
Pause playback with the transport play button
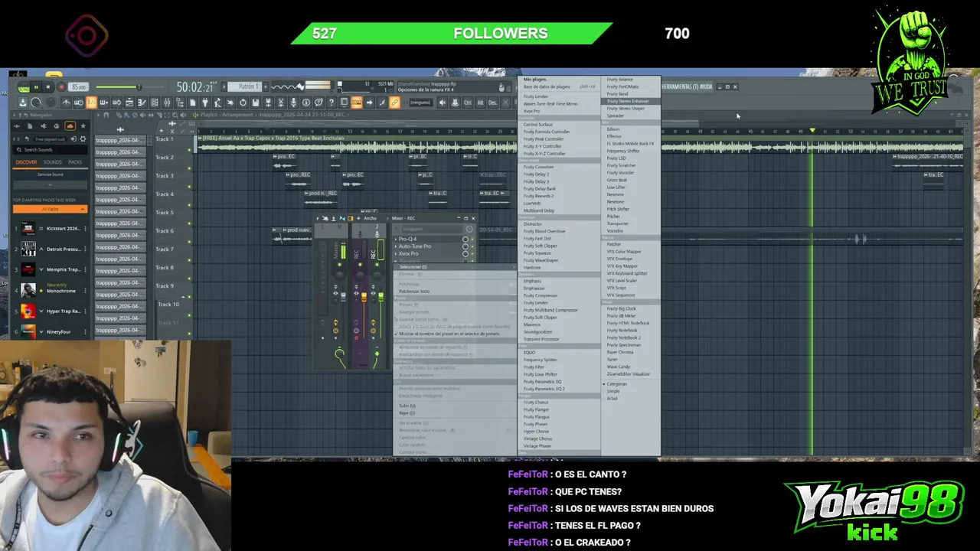coord(36,86)
